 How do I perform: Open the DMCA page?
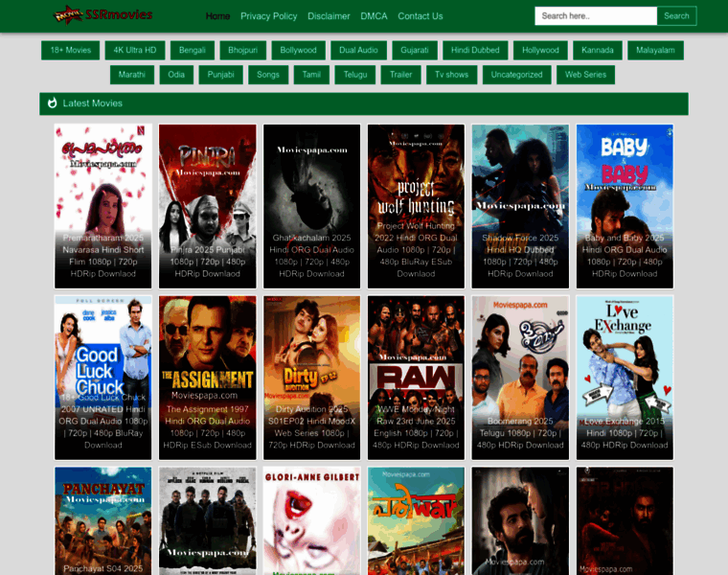coord(374,16)
